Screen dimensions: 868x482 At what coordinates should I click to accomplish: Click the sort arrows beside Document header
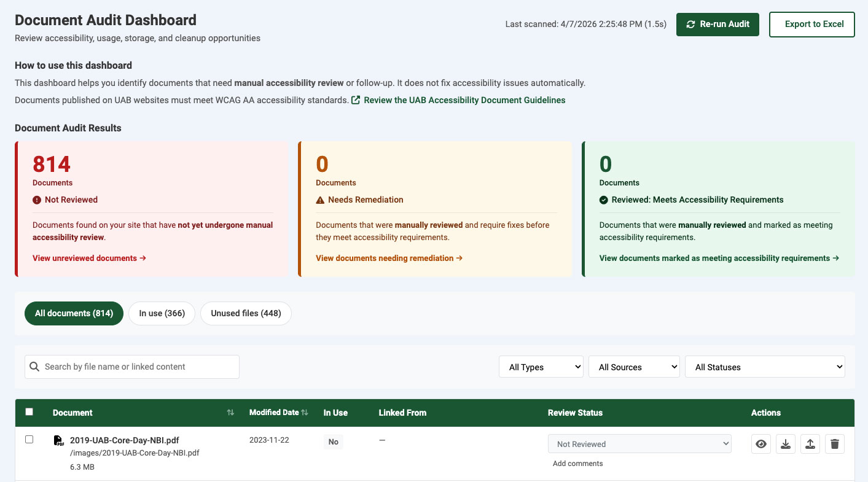click(230, 413)
